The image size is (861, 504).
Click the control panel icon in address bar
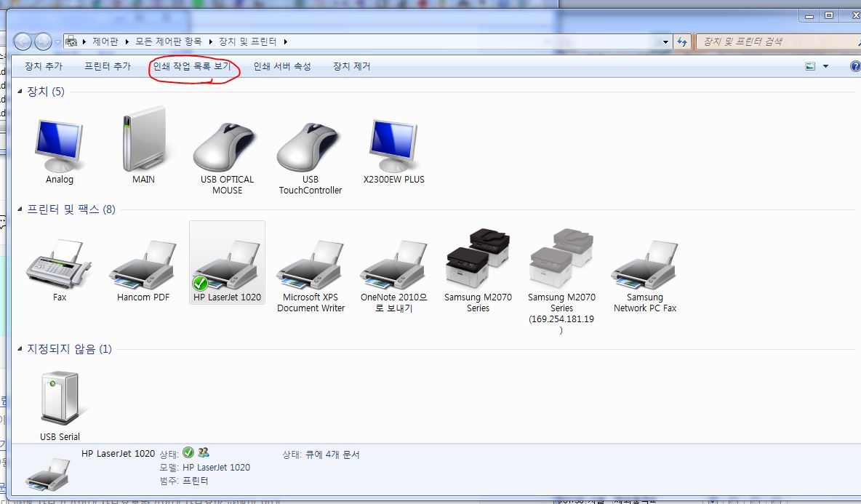(71, 41)
